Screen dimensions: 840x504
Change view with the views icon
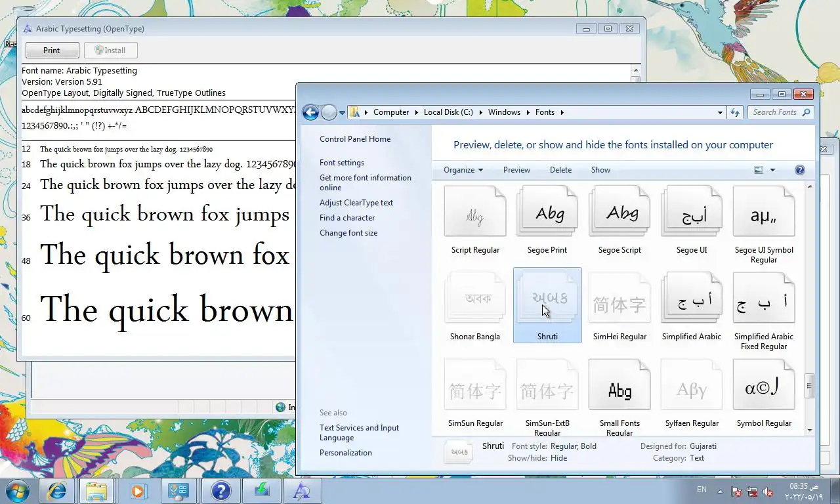coord(759,170)
